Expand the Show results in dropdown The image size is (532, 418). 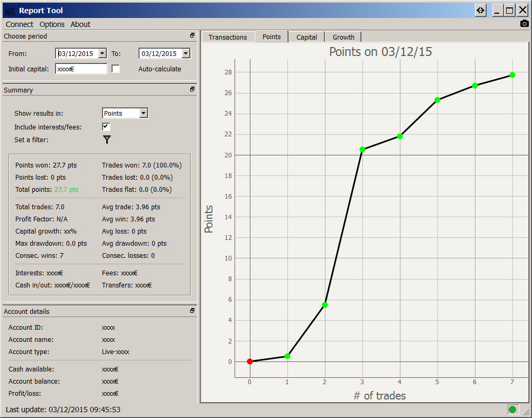coord(143,113)
